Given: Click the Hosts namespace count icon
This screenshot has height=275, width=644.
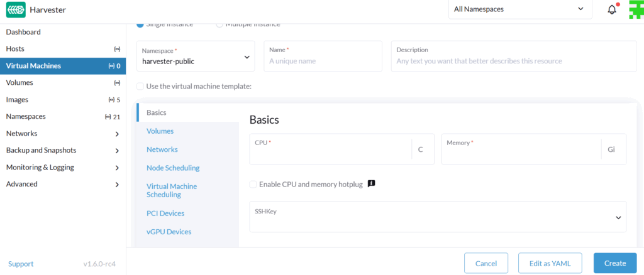Looking at the screenshot, I should (117, 49).
